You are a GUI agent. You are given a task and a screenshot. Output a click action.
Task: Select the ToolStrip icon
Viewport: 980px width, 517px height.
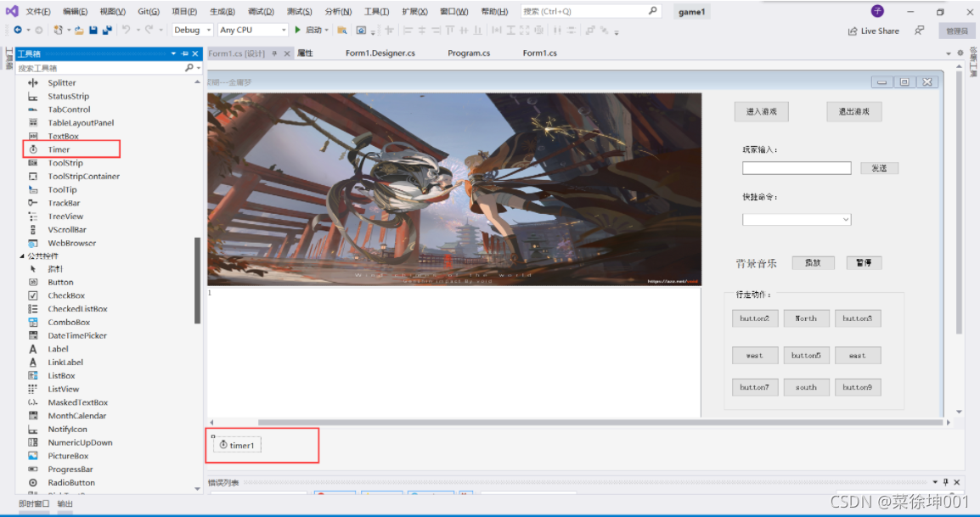(33, 162)
